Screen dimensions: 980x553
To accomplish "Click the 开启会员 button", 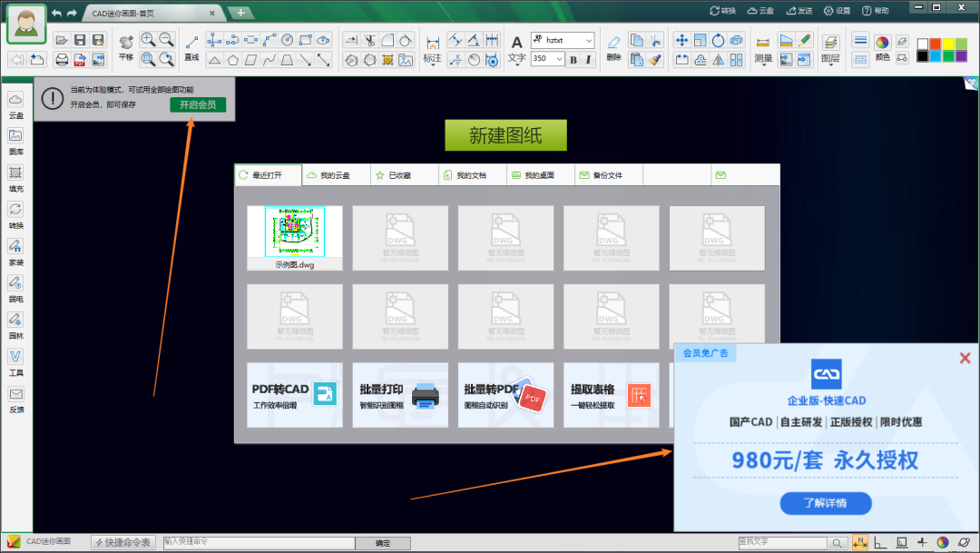I will (x=198, y=104).
